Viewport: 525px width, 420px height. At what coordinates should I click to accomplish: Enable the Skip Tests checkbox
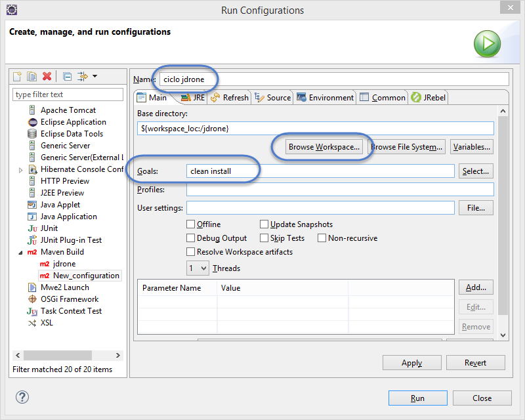tap(264, 238)
